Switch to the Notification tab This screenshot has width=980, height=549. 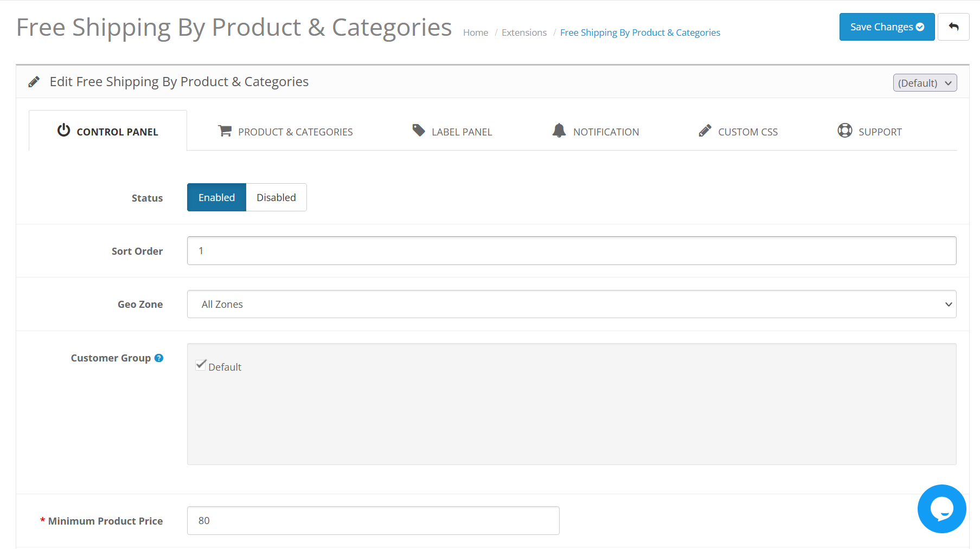click(595, 131)
